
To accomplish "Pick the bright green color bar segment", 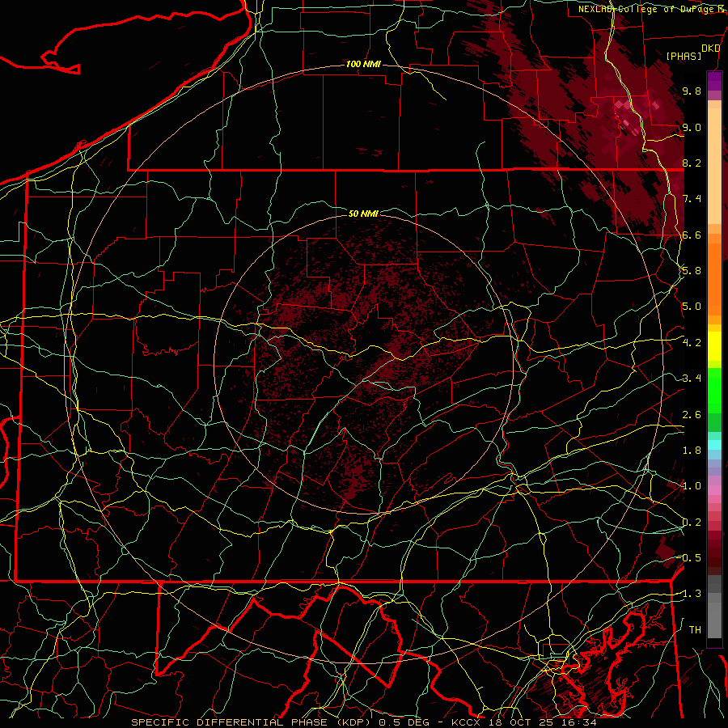I will point(714,390).
